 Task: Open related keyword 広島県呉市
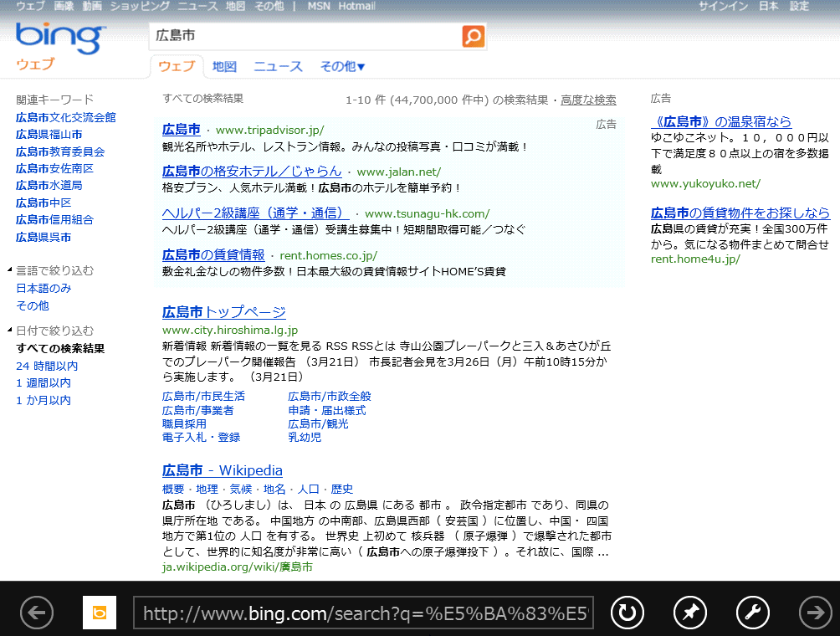pyautogui.click(x=44, y=237)
